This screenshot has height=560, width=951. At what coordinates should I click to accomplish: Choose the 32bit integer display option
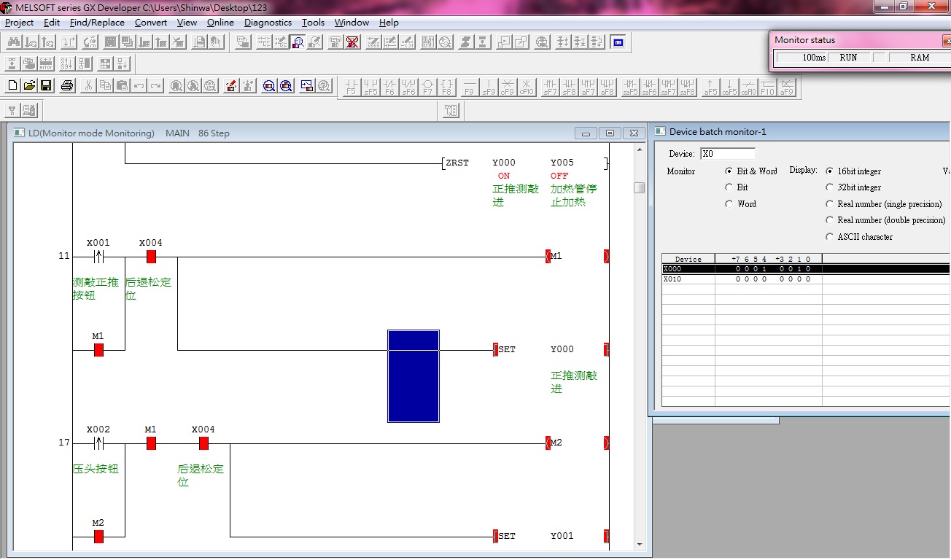point(830,187)
